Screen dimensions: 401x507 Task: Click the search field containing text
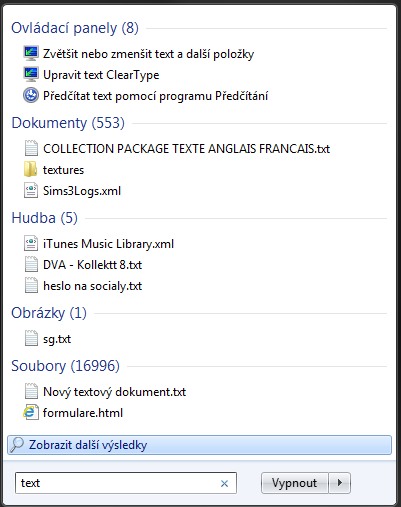pos(126,483)
